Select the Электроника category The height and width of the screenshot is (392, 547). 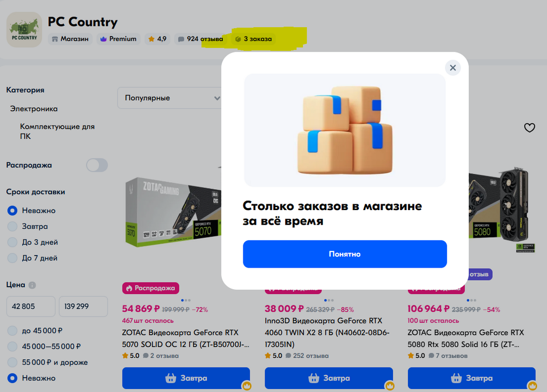click(34, 109)
